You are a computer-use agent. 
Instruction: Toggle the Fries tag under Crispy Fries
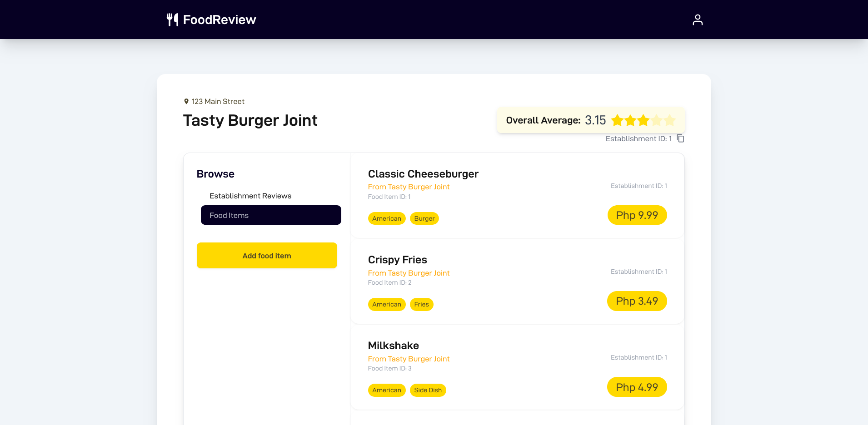(421, 304)
